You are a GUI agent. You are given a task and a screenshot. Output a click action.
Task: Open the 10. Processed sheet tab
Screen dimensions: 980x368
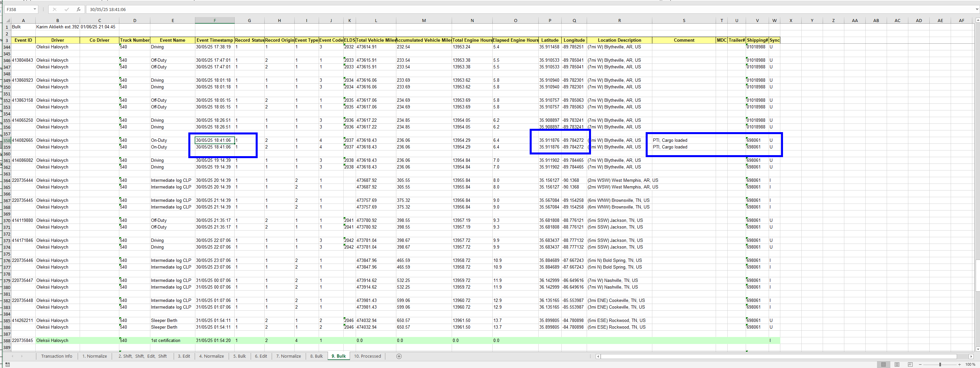367,356
